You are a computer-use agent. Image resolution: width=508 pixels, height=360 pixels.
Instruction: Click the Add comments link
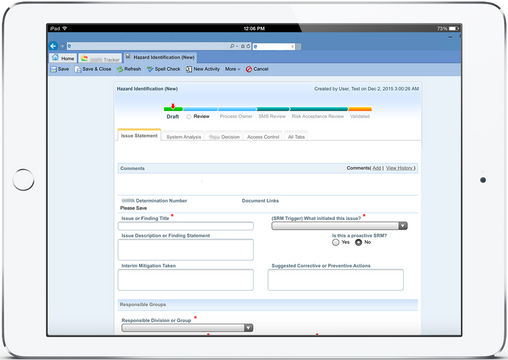pyautogui.click(x=377, y=168)
